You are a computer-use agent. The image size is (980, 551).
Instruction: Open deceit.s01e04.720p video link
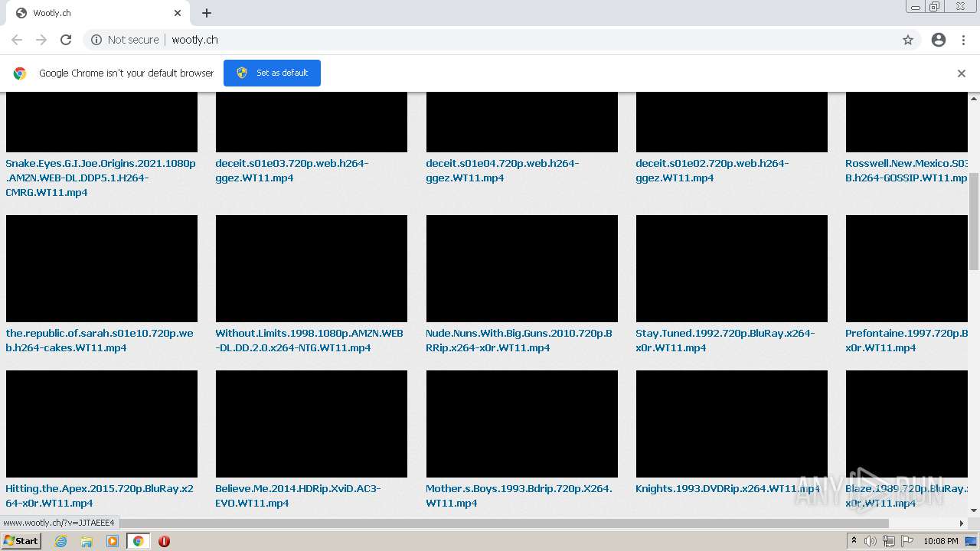(502, 171)
